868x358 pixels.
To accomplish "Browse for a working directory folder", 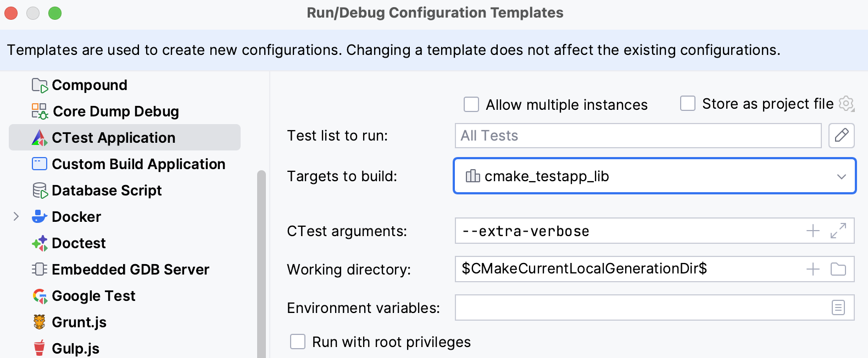I will click(838, 269).
